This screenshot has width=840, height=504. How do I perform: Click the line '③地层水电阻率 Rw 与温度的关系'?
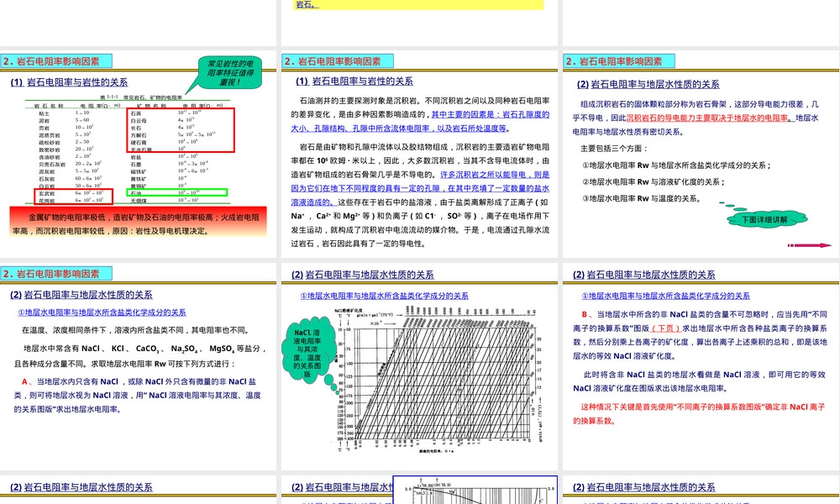(x=641, y=199)
